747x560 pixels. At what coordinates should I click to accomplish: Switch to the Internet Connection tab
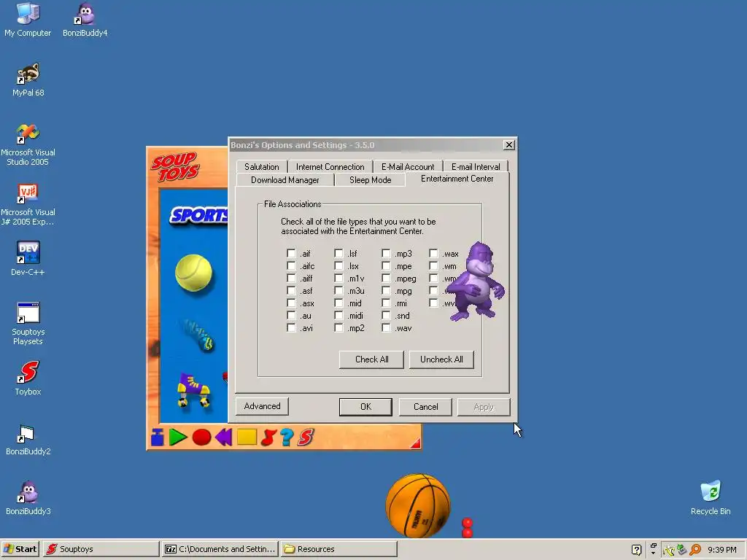click(x=330, y=167)
